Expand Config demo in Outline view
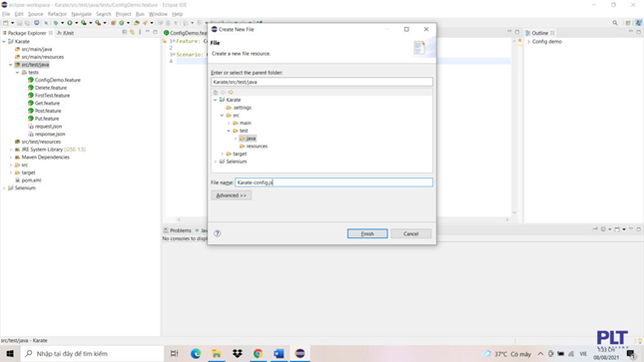Image resolution: width=644 pixels, height=362 pixels. 528,42
